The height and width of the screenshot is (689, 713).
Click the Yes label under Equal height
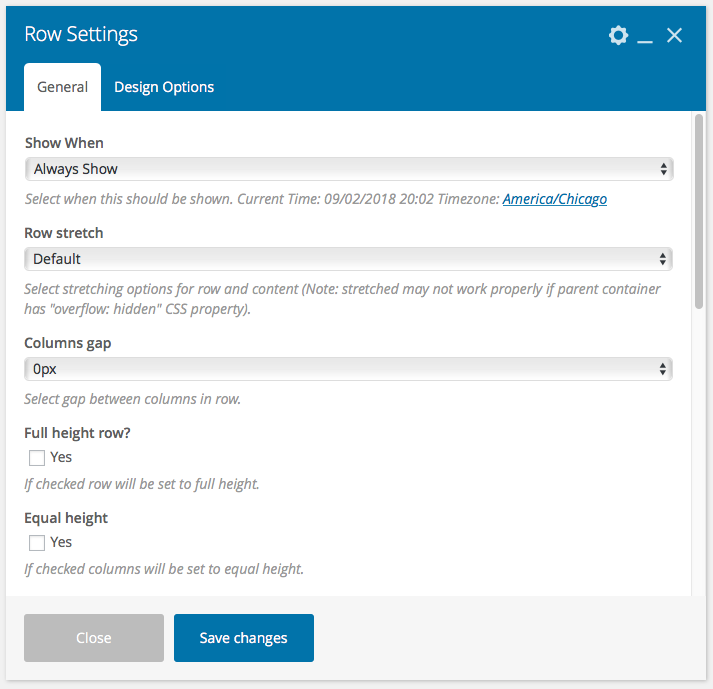pos(61,542)
